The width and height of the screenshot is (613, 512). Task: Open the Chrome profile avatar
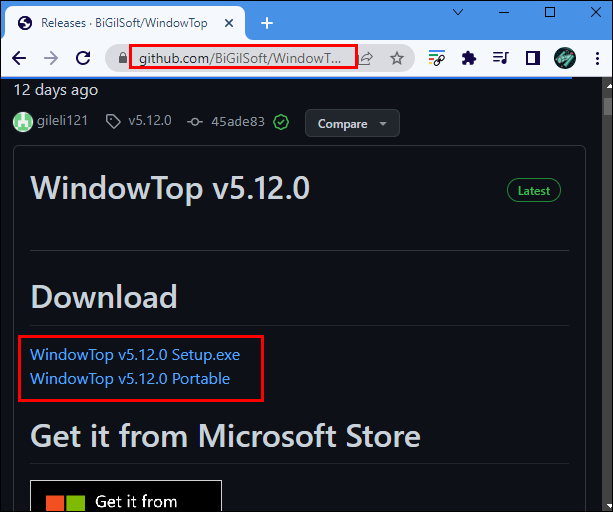tap(565, 58)
